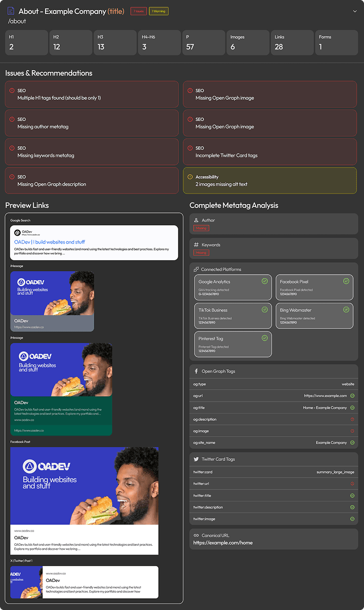The width and height of the screenshot is (364, 610).
Task: Click the Twitter bird icon
Action: pyautogui.click(x=196, y=459)
